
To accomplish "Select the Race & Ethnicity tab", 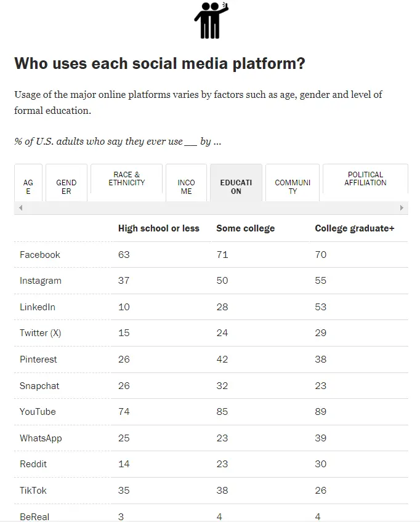I will 127,179.
